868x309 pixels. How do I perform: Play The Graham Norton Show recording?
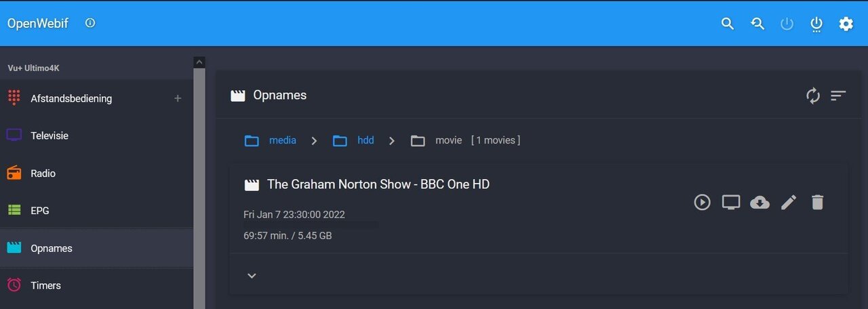702,202
